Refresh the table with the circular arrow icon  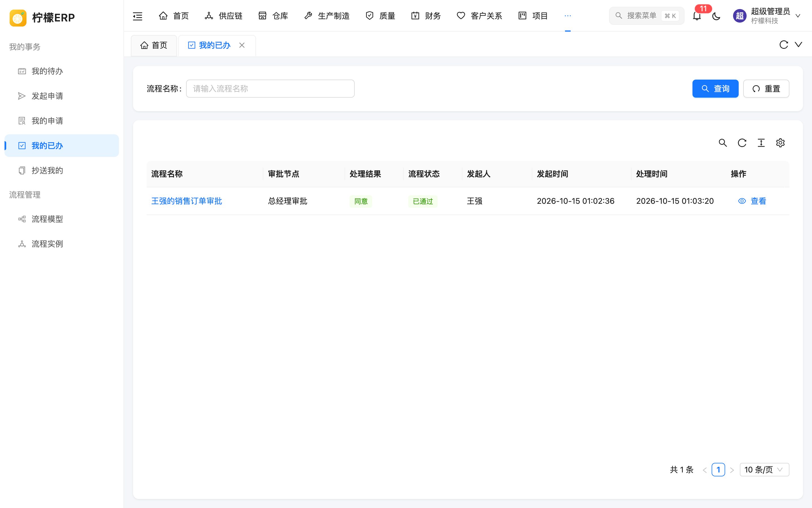(742, 143)
